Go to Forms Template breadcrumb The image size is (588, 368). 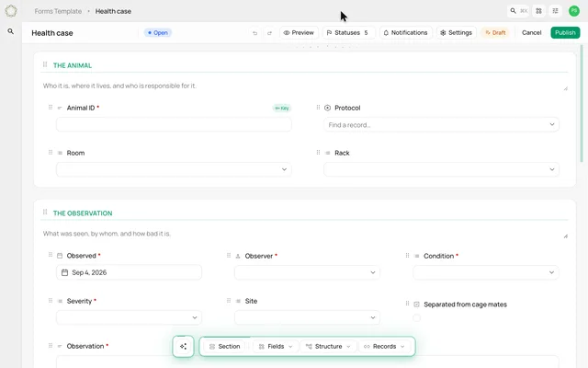pos(58,11)
